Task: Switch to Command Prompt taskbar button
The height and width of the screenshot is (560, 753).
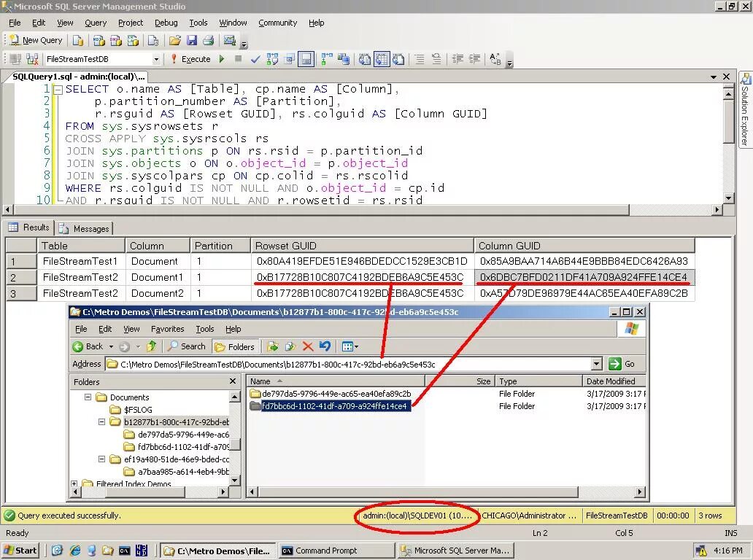Action: tap(336, 551)
